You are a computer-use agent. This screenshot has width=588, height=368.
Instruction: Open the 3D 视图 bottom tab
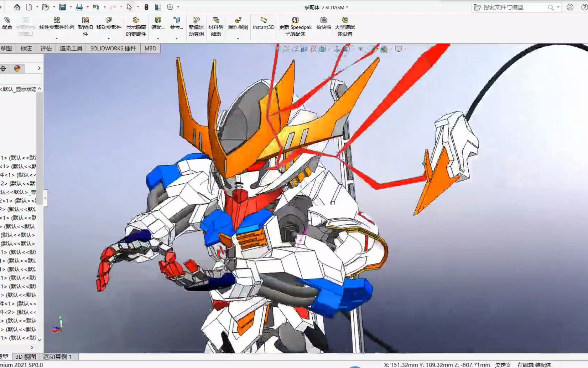(x=26, y=357)
